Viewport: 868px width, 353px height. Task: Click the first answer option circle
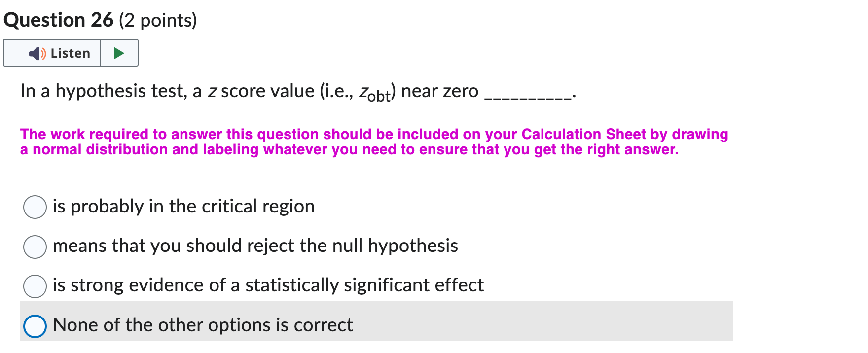[x=35, y=208]
